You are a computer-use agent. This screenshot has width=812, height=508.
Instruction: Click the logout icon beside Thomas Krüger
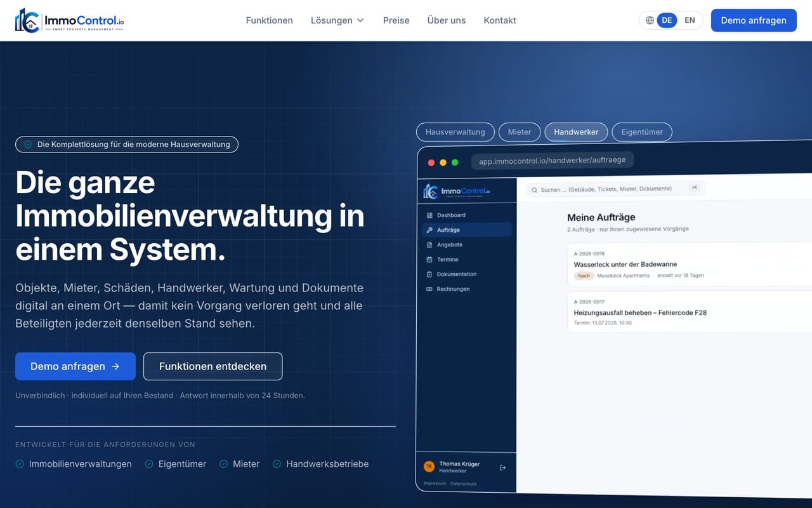(502, 468)
